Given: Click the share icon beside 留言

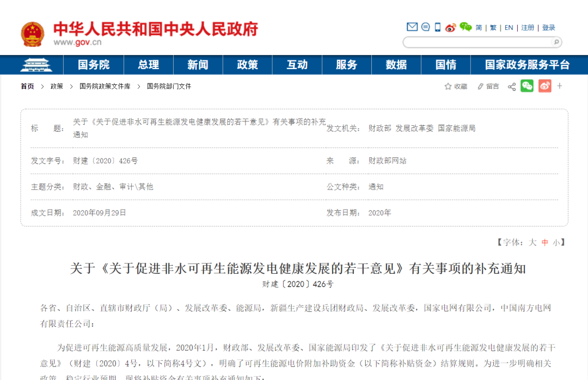Looking at the screenshot, I should (x=512, y=87).
